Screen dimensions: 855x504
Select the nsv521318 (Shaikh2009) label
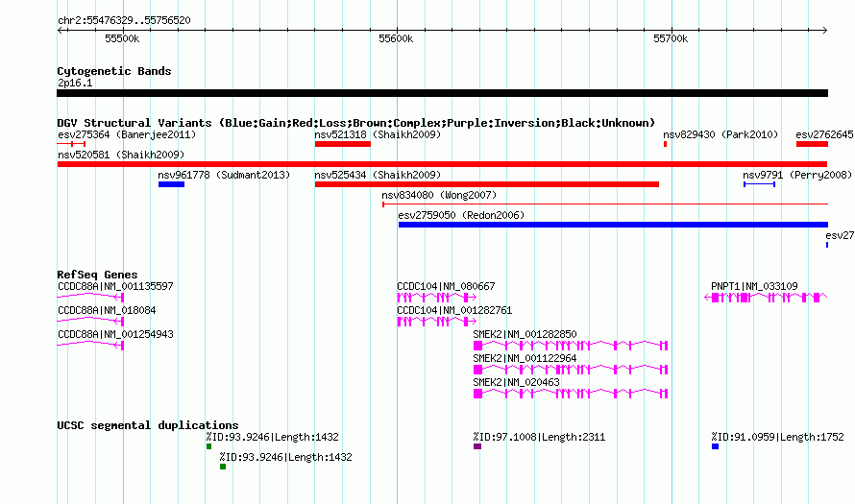click(378, 134)
